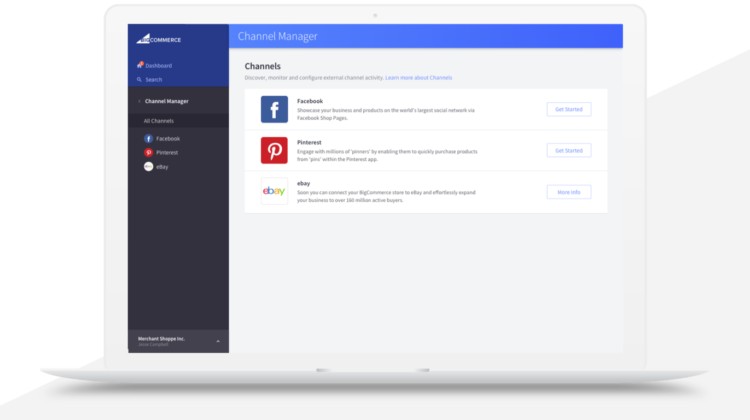
Task: Open Pinterest channel in sidebar
Action: pyautogui.click(x=167, y=153)
